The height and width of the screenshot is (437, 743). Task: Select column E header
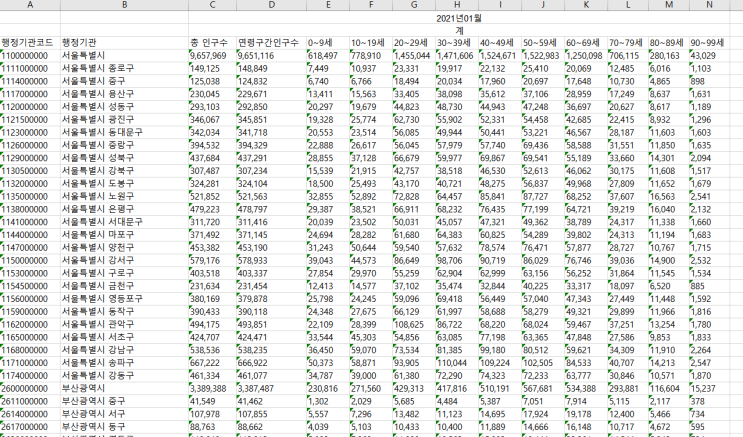point(328,5)
